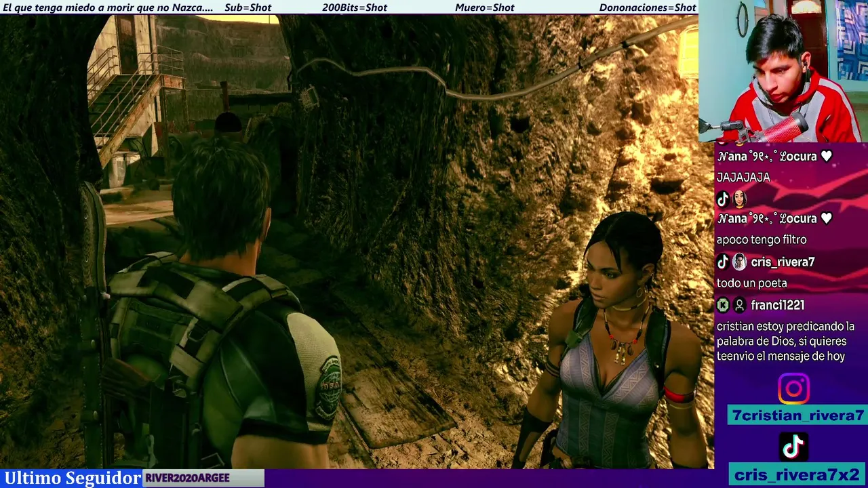This screenshot has height=488, width=868.
Task: Click the 'cristian estoy predicando' chat message
Action: (x=785, y=341)
